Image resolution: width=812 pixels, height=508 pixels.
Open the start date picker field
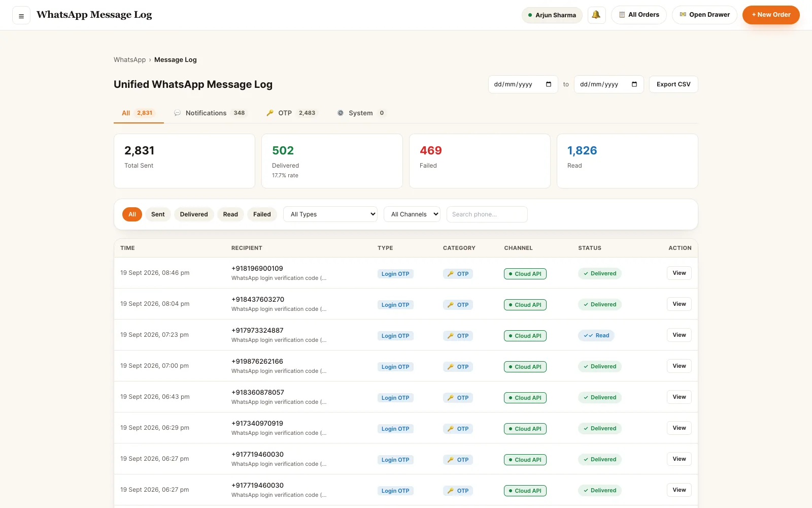pos(523,84)
